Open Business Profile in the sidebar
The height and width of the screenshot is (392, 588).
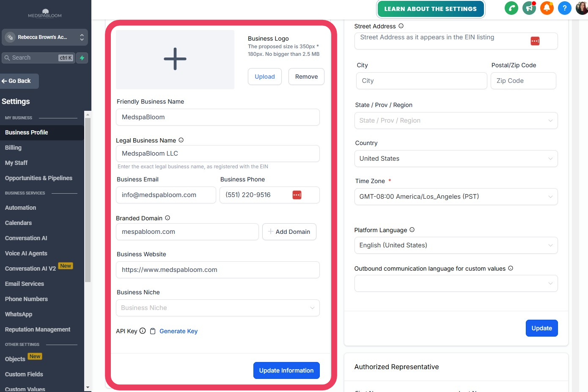pyautogui.click(x=42, y=132)
